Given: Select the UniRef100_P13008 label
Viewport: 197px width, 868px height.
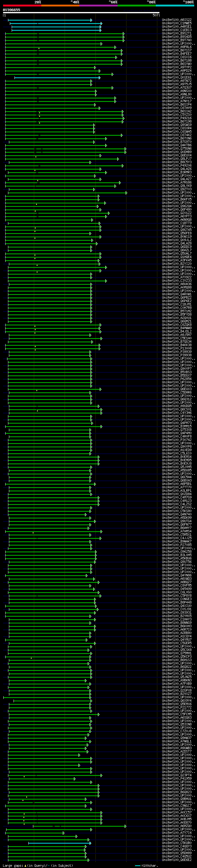Looking at the screenshot, I should 177,349.
